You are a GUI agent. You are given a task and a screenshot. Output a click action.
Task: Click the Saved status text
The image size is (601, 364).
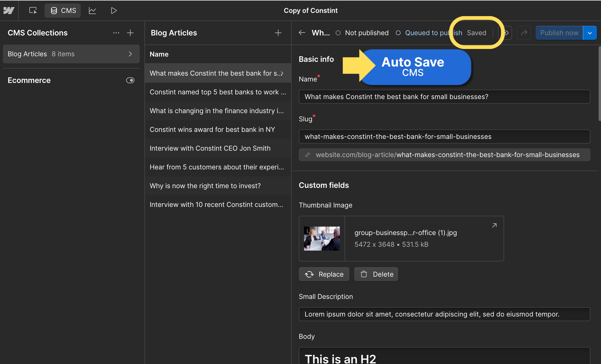pyautogui.click(x=477, y=33)
